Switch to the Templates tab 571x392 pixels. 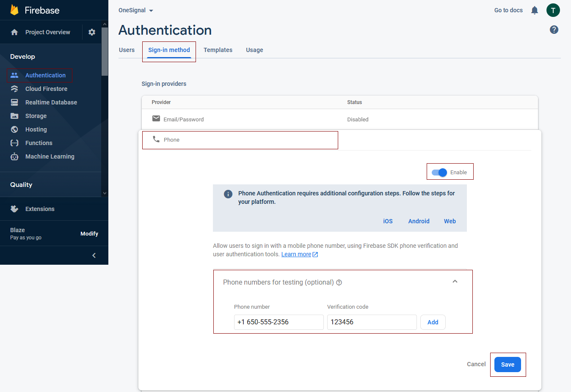pos(218,50)
